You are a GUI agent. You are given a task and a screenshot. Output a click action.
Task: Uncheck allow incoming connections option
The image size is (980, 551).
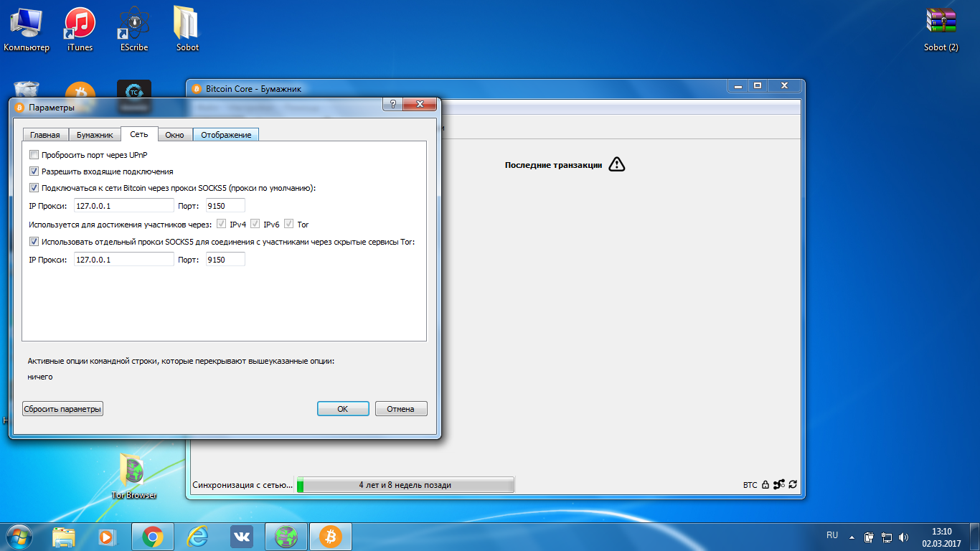[x=34, y=171]
